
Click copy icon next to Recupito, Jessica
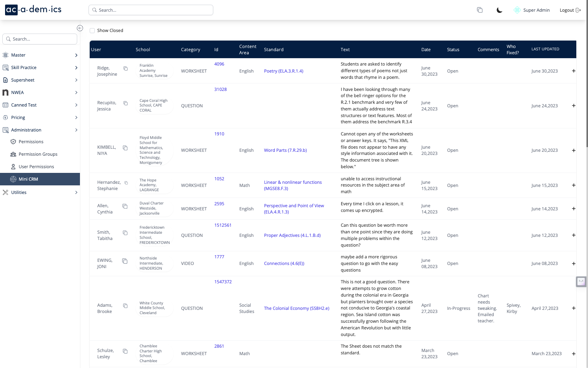point(126,103)
